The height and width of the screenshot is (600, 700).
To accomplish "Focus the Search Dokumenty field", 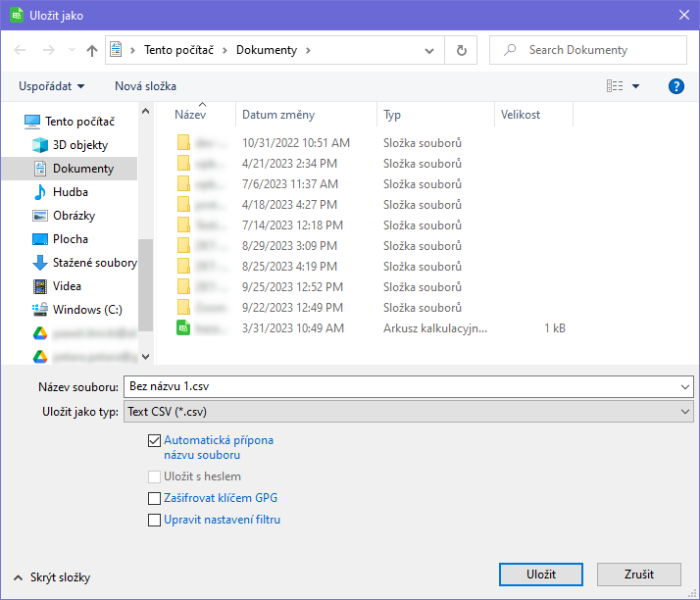I will tap(588, 50).
